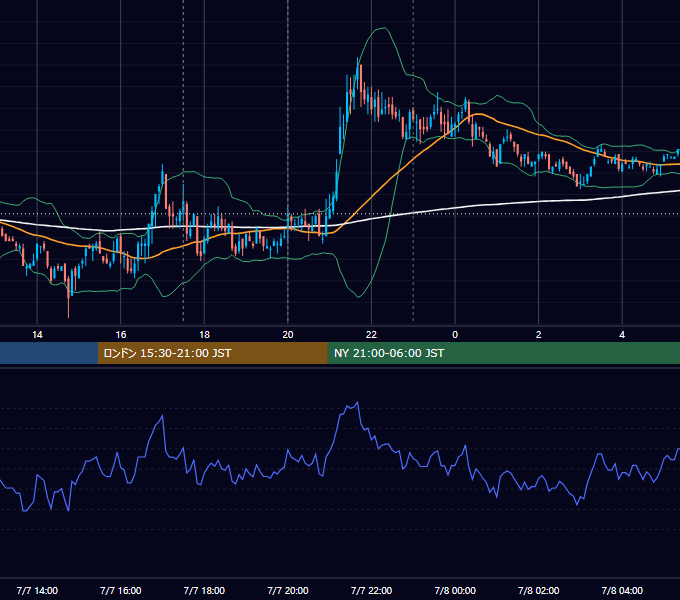Click the 7/7 18:00 time label
Screen dimensions: 680x600
[x=204, y=590]
